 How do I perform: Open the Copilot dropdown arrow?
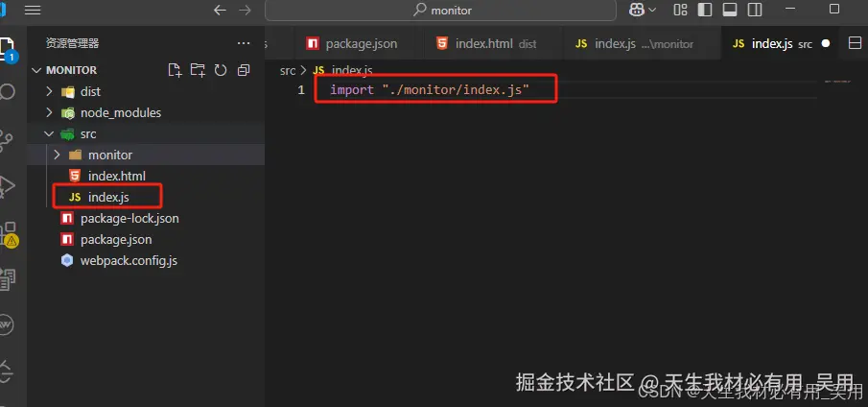pos(652,10)
